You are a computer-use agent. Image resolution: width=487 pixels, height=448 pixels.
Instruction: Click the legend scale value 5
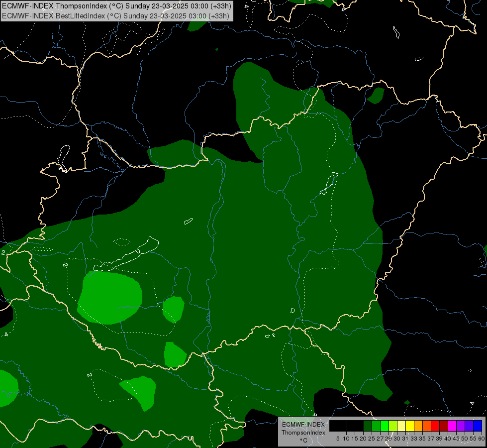(x=338, y=439)
